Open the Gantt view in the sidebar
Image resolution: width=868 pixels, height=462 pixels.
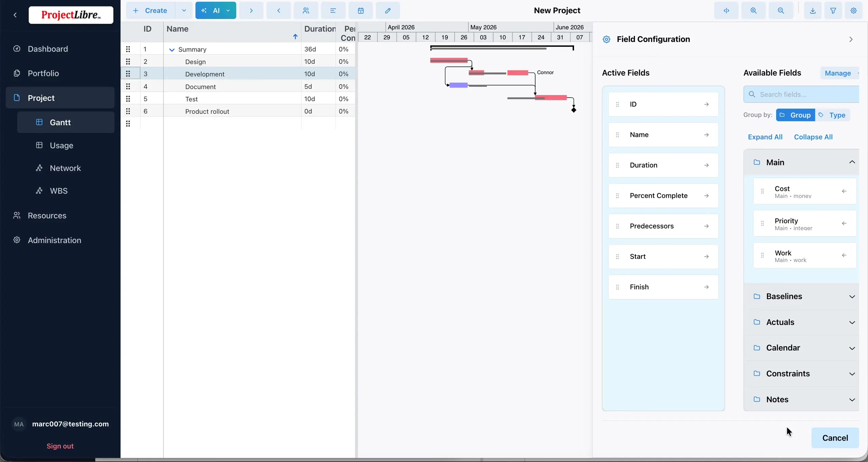(66, 122)
